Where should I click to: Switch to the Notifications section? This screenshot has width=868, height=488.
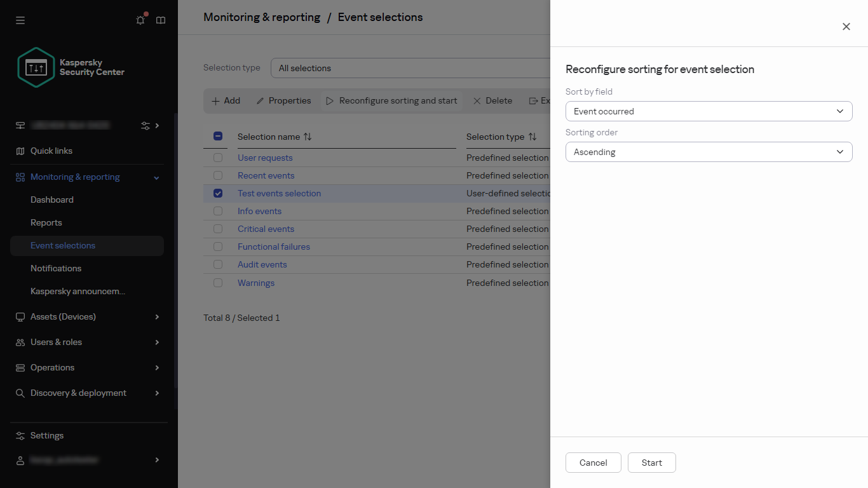point(56,268)
